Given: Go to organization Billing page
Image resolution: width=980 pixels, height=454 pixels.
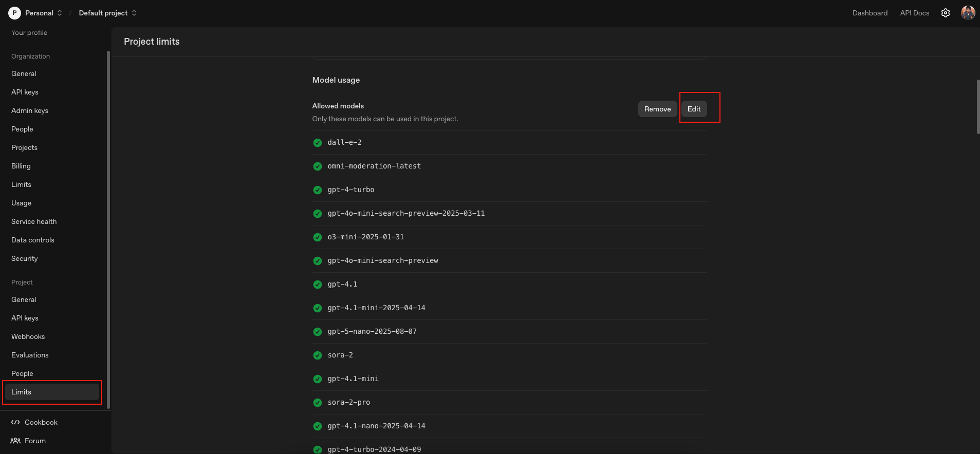Looking at the screenshot, I should coord(21,166).
